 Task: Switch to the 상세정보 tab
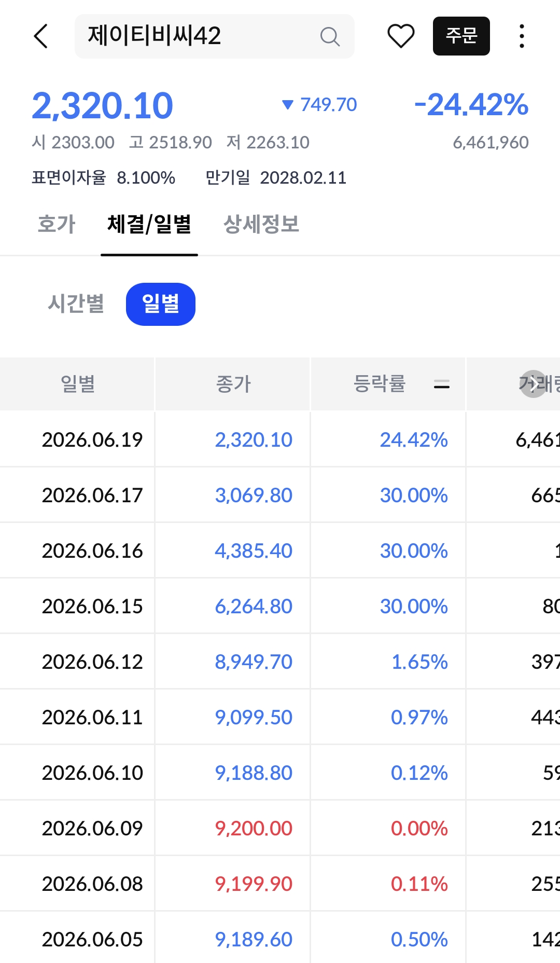click(x=261, y=225)
